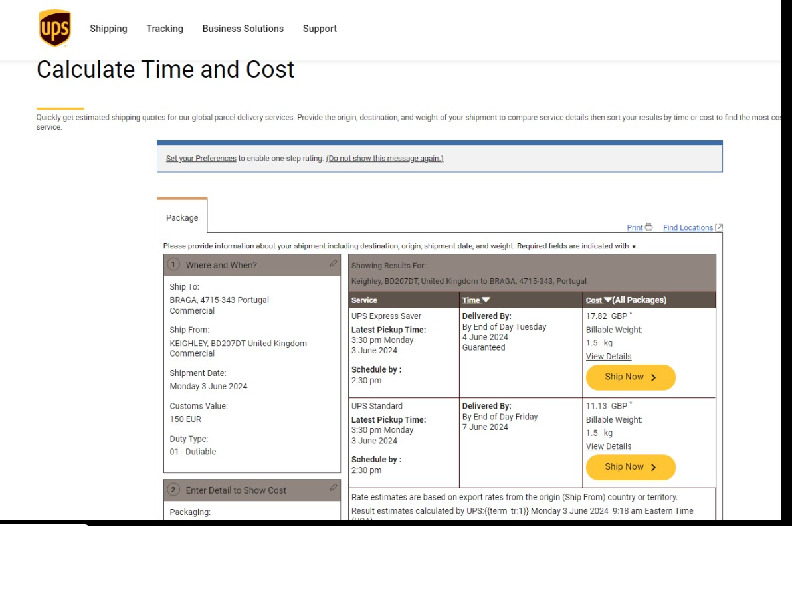Sort results using the Cost column arrow

(608, 300)
